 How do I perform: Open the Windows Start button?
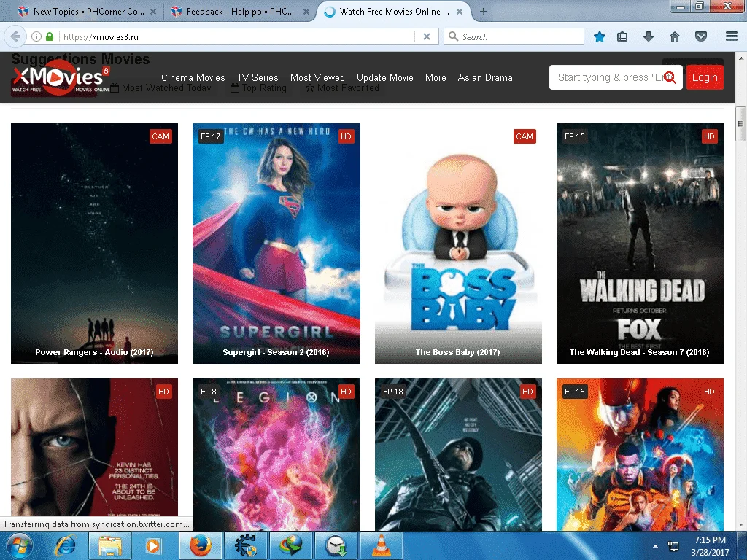(19, 545)
